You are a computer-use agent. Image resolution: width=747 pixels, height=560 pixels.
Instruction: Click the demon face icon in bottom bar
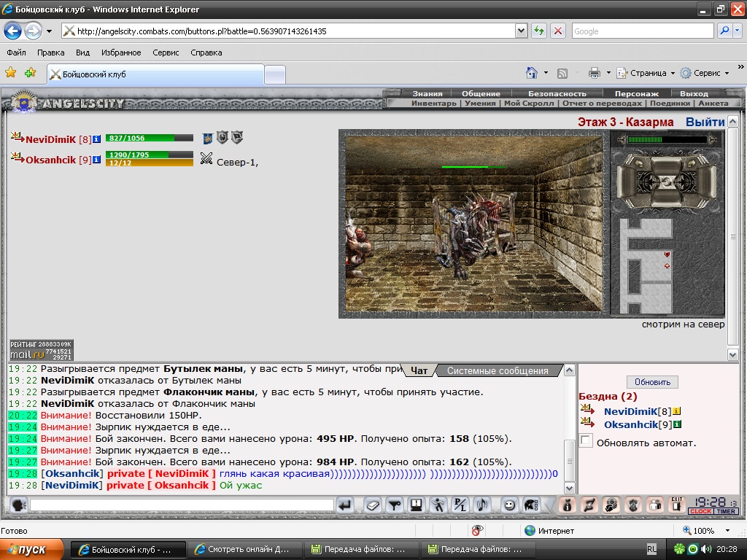(x=633, y=505)
